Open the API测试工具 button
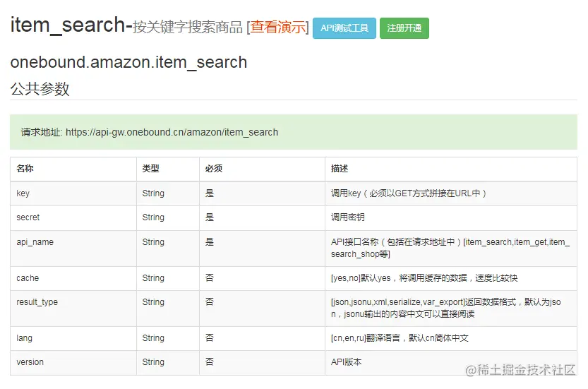Viewport: 588px width, 389px height. 344,28
